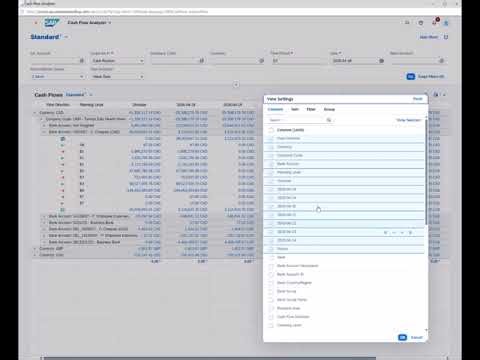Open value help for Company Code filter
The width and height of the screenshot is (480, 360).
(202, 61)
